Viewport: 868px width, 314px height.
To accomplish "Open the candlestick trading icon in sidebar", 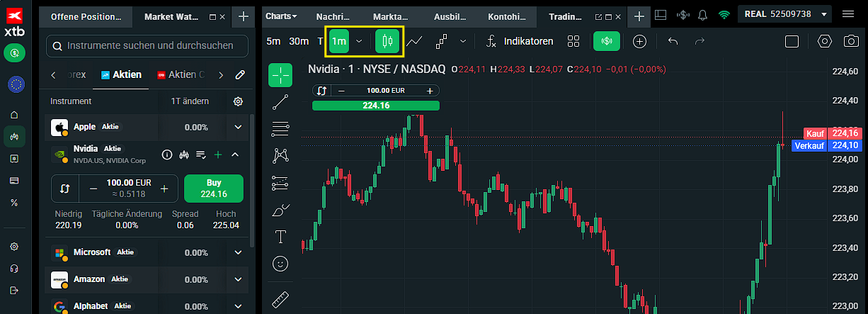I will (x=14, y=137).
